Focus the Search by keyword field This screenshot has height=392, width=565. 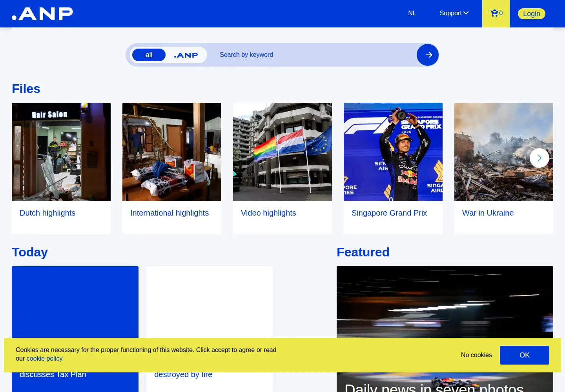(x=314, y=55)
